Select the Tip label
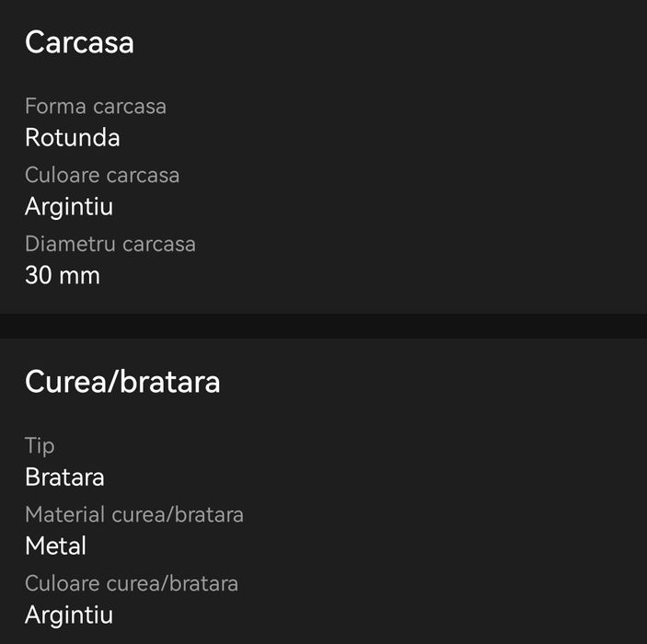 [40, 445]
